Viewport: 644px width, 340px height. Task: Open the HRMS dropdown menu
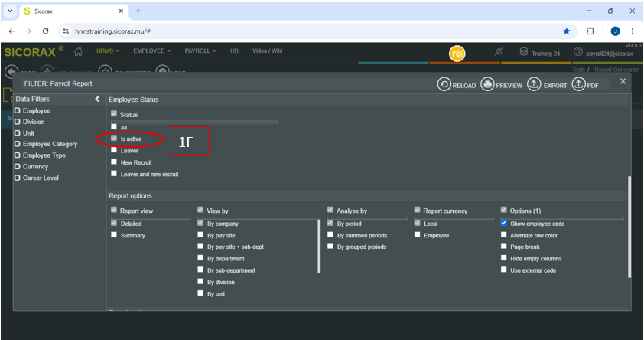click(x=108, y=51)
